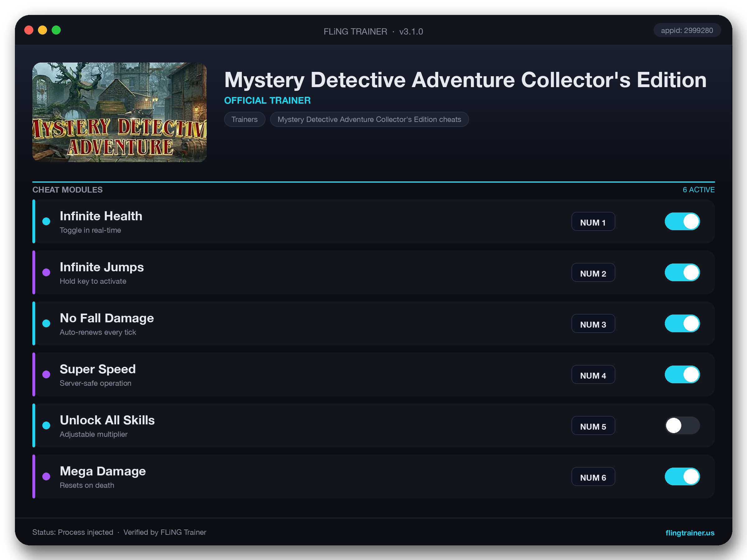Click the 'Toggle in real-time' description
747x560 pixels.
[x=90, y=230]
